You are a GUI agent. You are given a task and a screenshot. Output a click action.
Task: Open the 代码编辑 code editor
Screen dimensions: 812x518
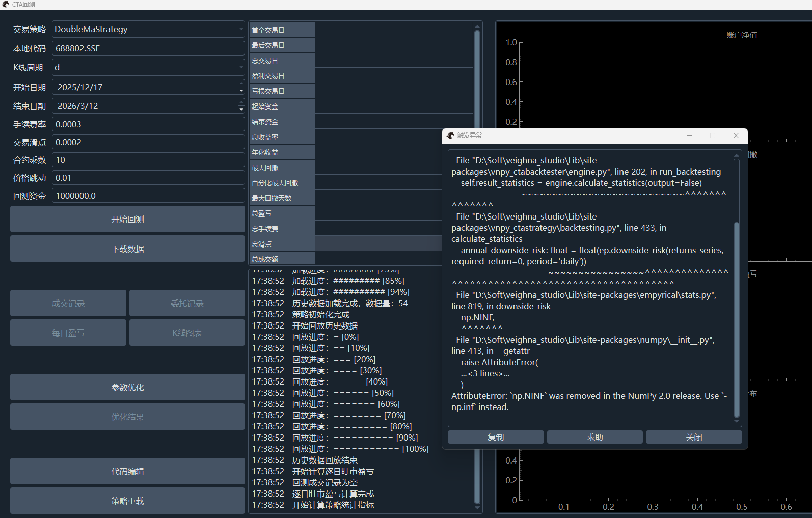(127, 472)
